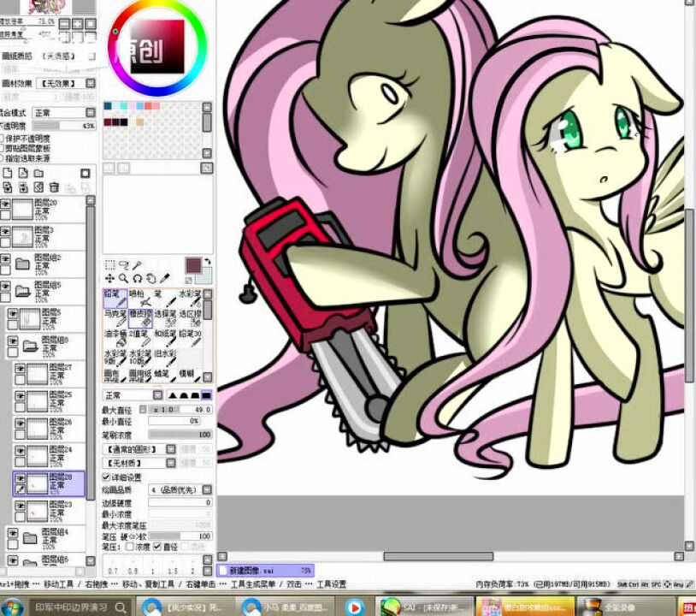Enable 剪贴图层蒙板 checkbox
The height and width of the screenshot is (616, 696).
2,148
